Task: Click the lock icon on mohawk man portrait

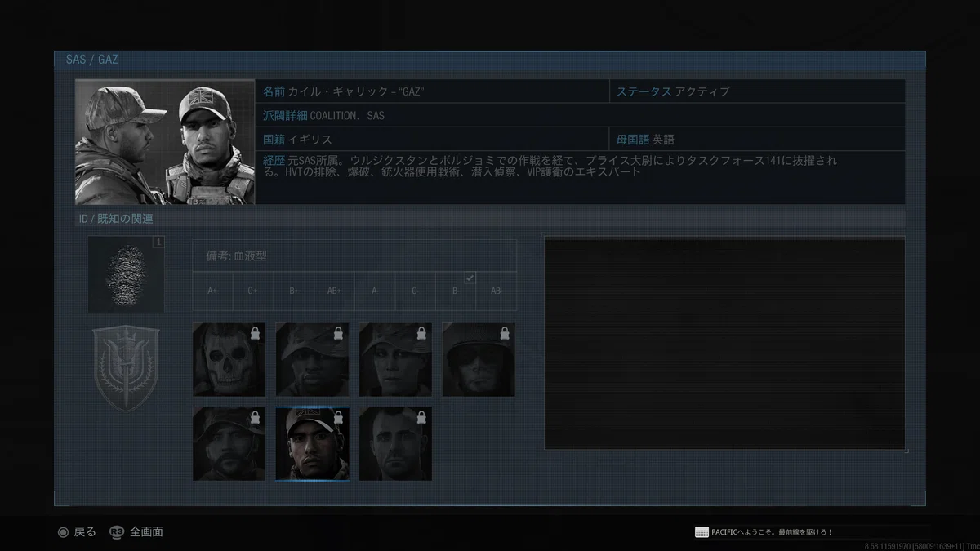Action: (x=421, y=418)
